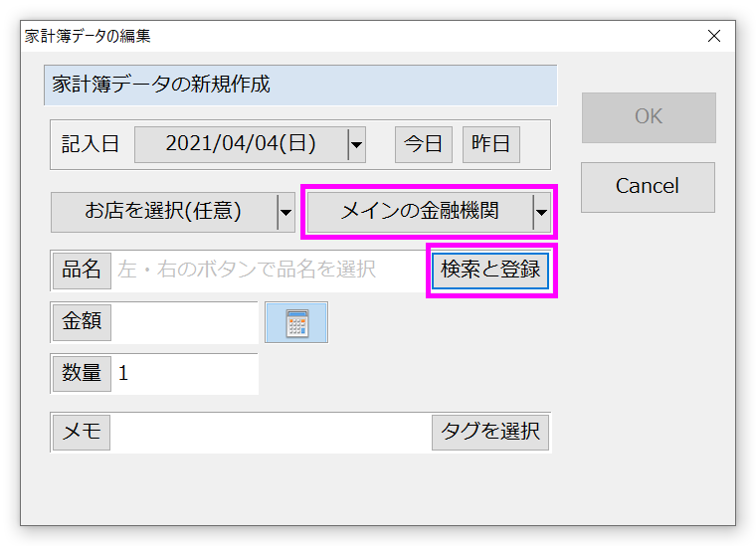Select the メインの金融機関 button
This screenshot has width=756, height=546.
pyautogui.click(x=419, y=212)
